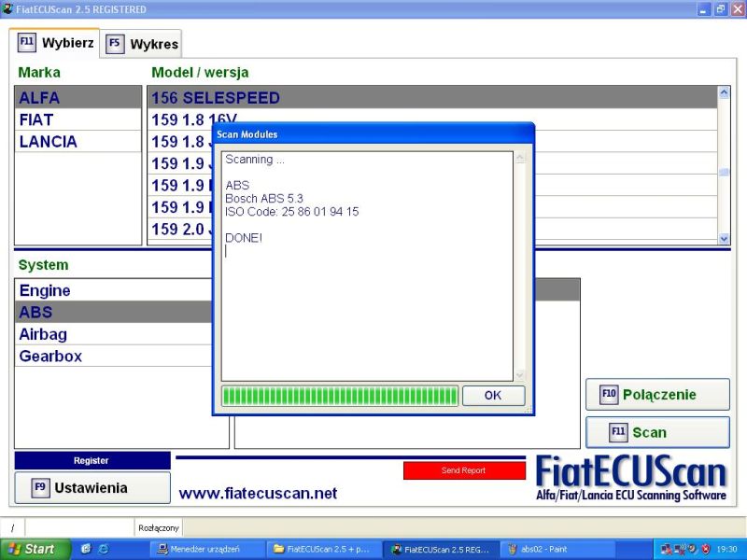The height and width of the screenshot is (560, 747).
Task: Open FiatECUScan 2.5 folder taskbar item
Action: [325, 549]
